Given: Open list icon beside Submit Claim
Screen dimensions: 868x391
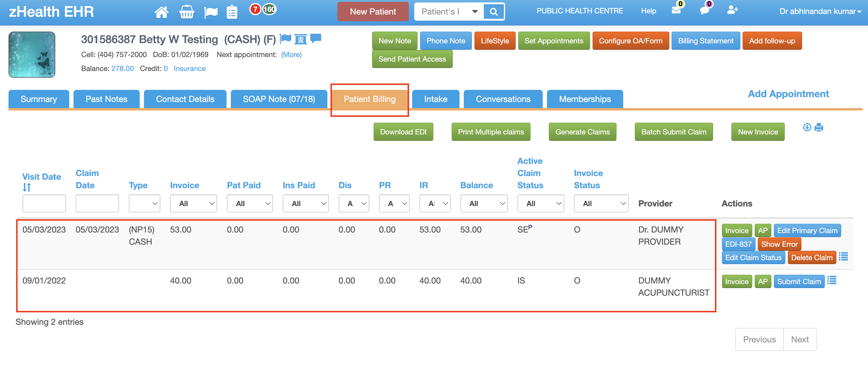Looking at the screenshot, I should 832,280.
